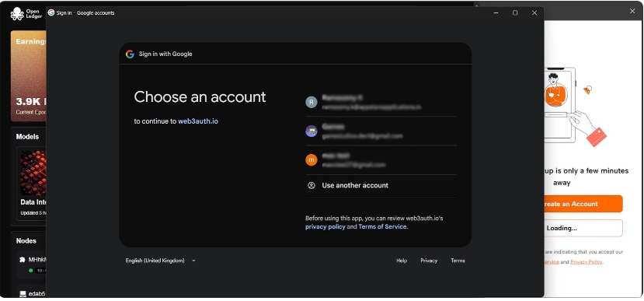Click the puzzle node icon under Nodes
The height and width of the screenshot is (301, 644).
click(x=23, y=260)
